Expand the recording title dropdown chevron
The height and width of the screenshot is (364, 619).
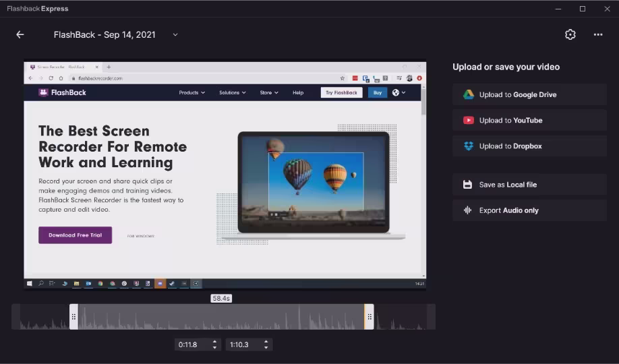[175, 35]
